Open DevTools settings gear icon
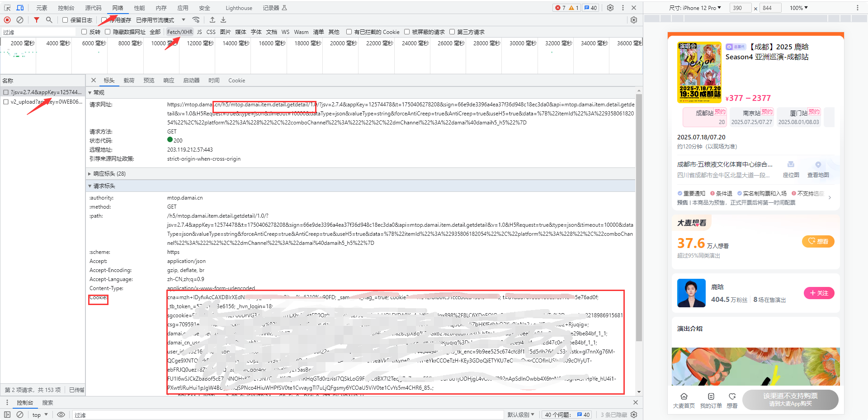The image size is (868, 420). click(x=610, y=8)
